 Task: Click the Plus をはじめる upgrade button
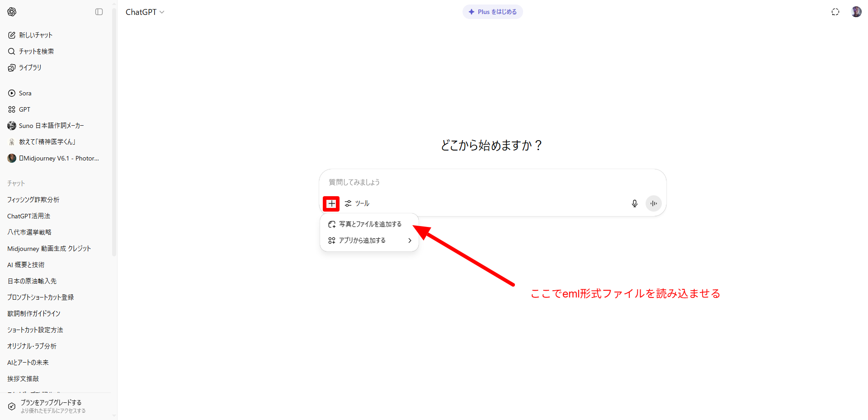coord(492,12)
